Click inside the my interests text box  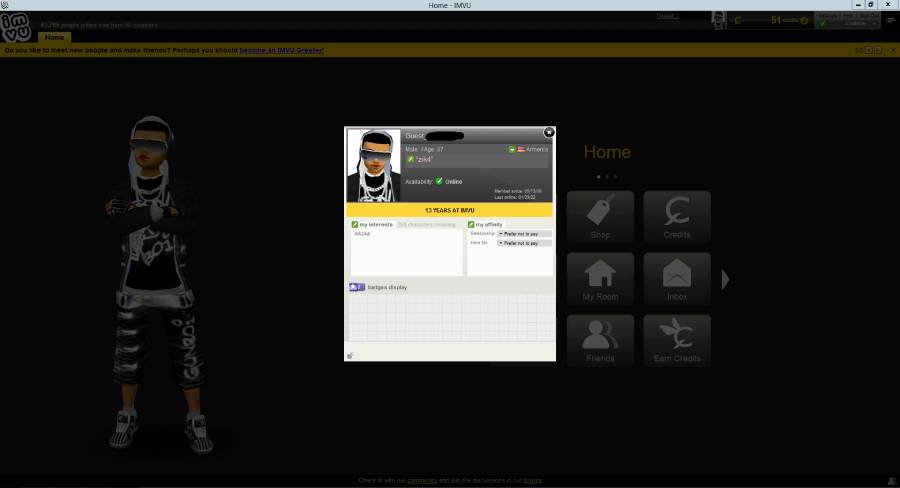(x=406, y=252)
